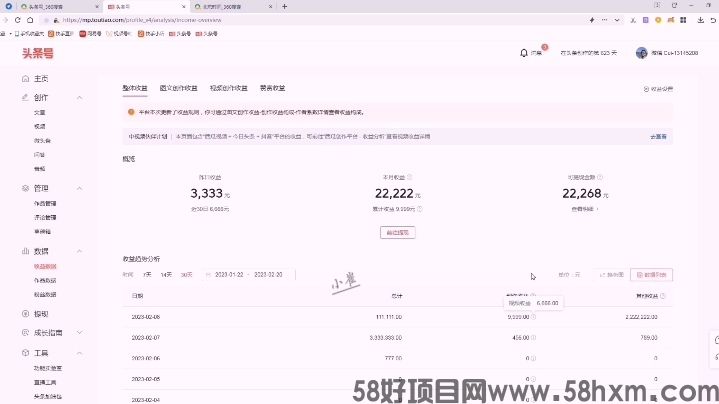This screenshot has height=404, width=719.
Task: Click the browser refresh icon
Action: (18, 20)
